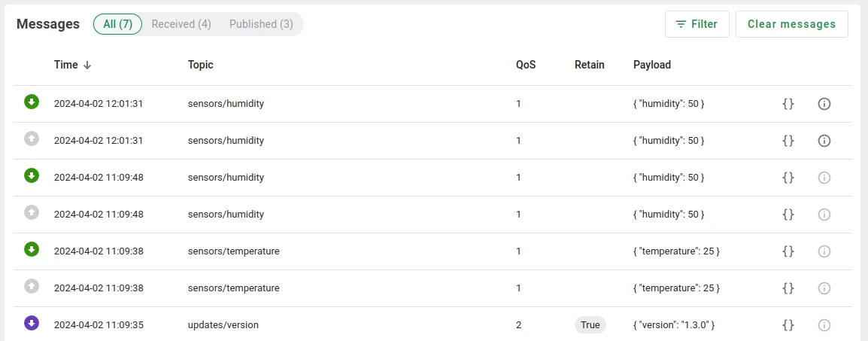Show info for published 12:01:31 humidity message
This screenshot has width=868, height=341.
[x=824, y=141]
